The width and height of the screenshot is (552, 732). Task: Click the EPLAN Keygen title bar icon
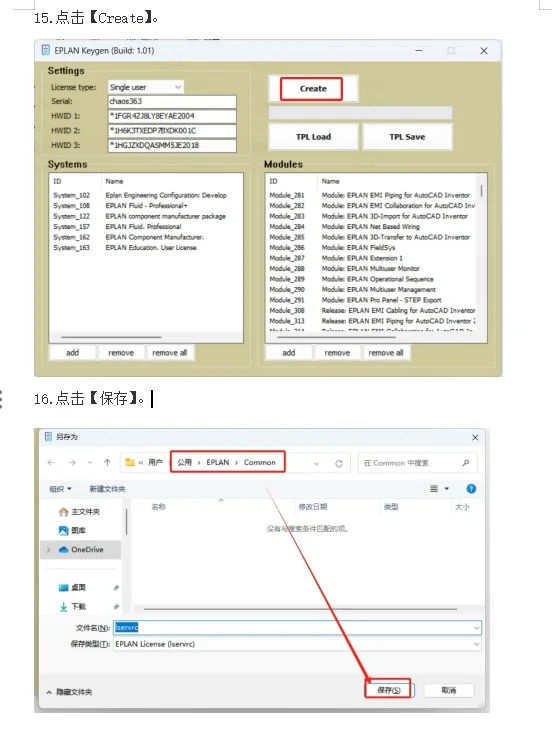coord(46,50)
